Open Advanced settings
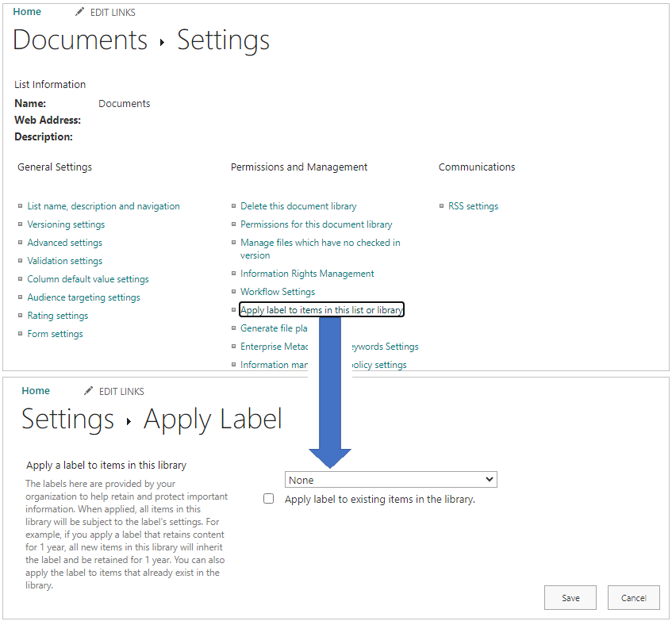The width and height of the screenshot is (672, 621). point(64,242)
